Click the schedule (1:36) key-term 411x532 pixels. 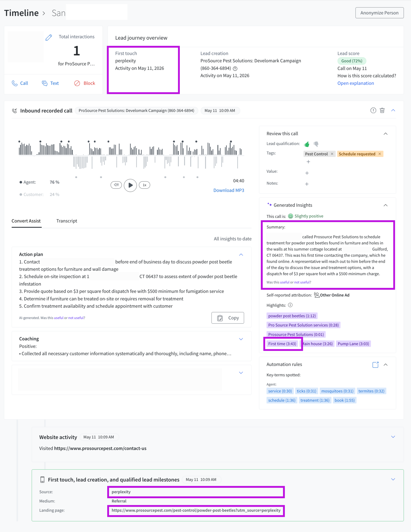(x=282, y=400)
